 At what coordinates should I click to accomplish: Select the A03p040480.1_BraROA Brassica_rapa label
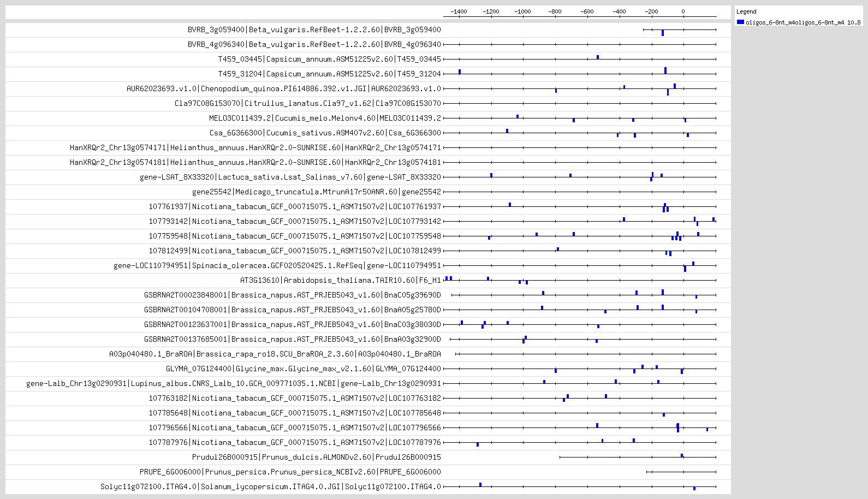coord(275,354)
